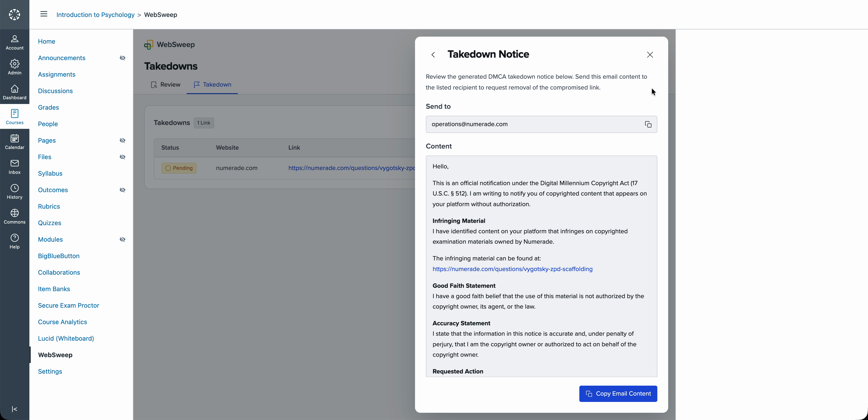Close the Takedown Notice panel
The width and height of the screenshot is (868, 420).
click(650, 55)
